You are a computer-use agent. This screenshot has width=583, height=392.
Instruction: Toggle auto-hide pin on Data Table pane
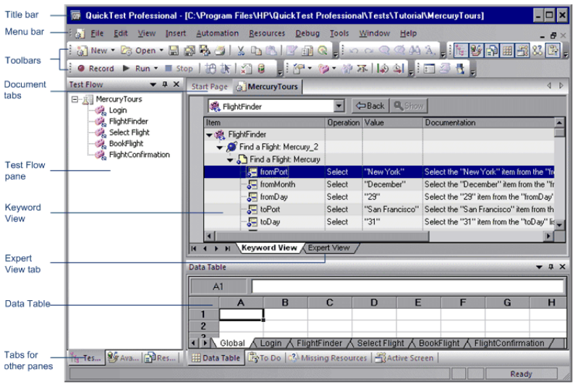[551, 267]
